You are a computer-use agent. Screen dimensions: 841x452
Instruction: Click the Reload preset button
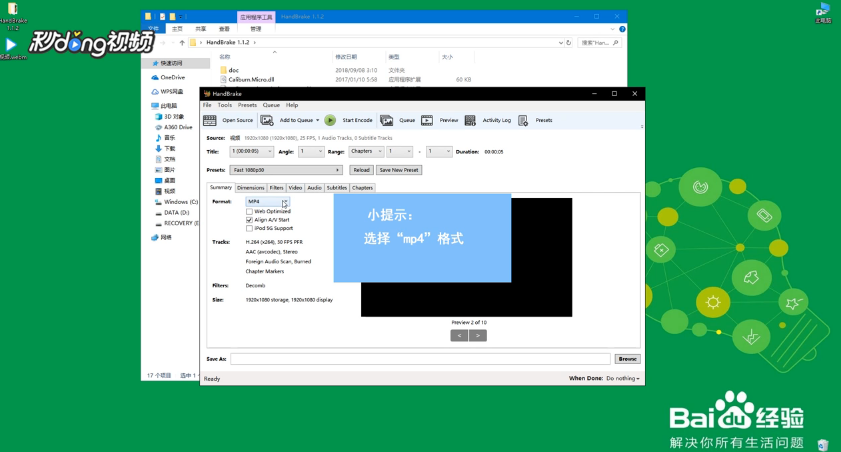(x=362, y=170)
